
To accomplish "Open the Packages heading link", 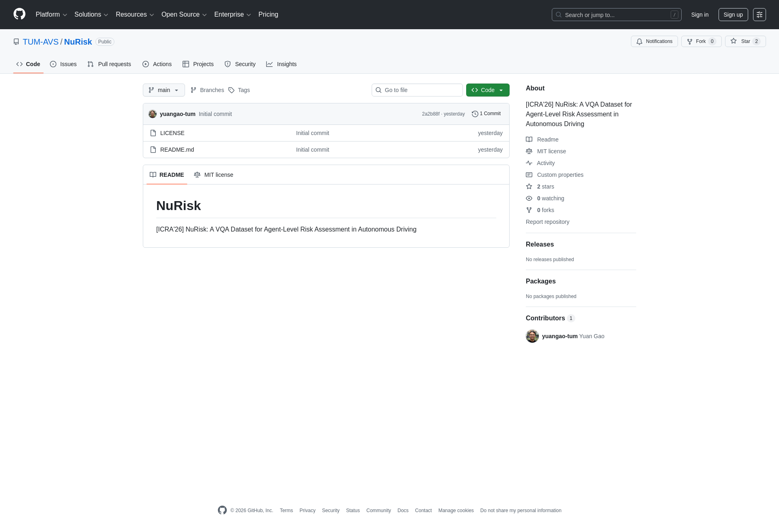I will tap(540, 281).
